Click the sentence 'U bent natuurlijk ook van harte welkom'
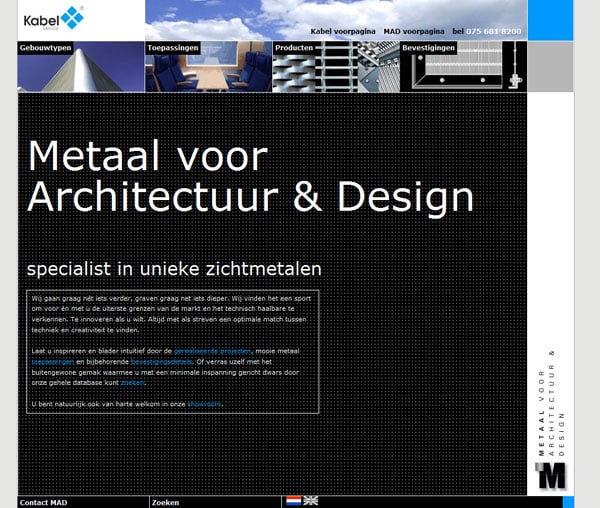The width and height of the screenshot is (600, 508). [127, 404]
